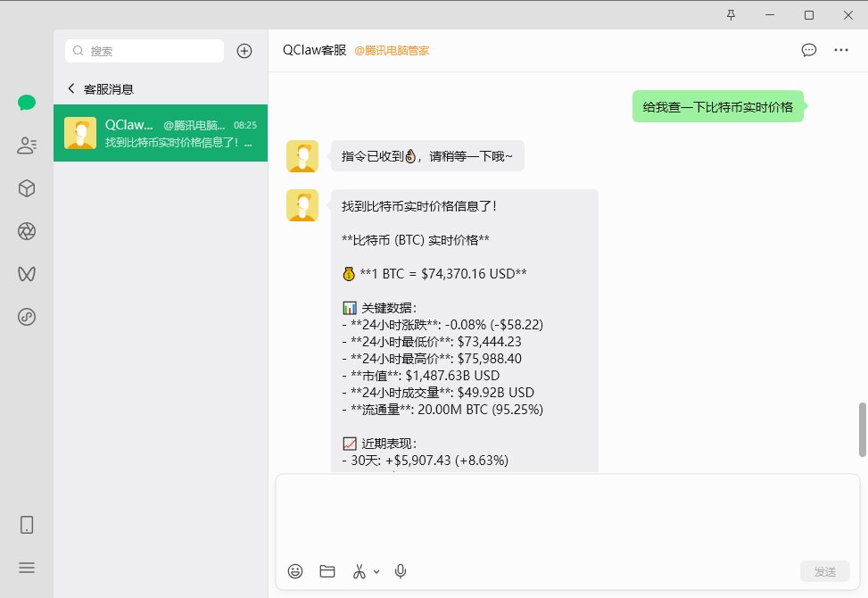This screenshot has width=868, height=598.
Task: Click the plus button beside search
Action: coord(244,51)
